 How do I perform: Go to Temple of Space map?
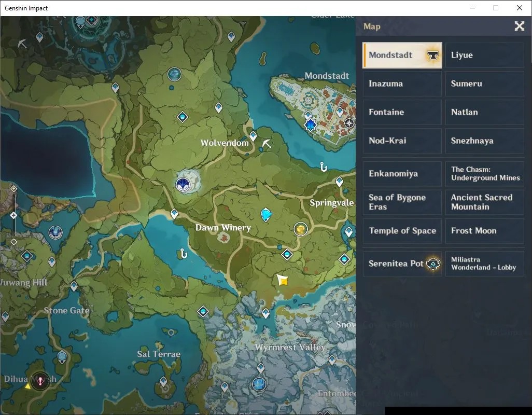tap(402, 231)
